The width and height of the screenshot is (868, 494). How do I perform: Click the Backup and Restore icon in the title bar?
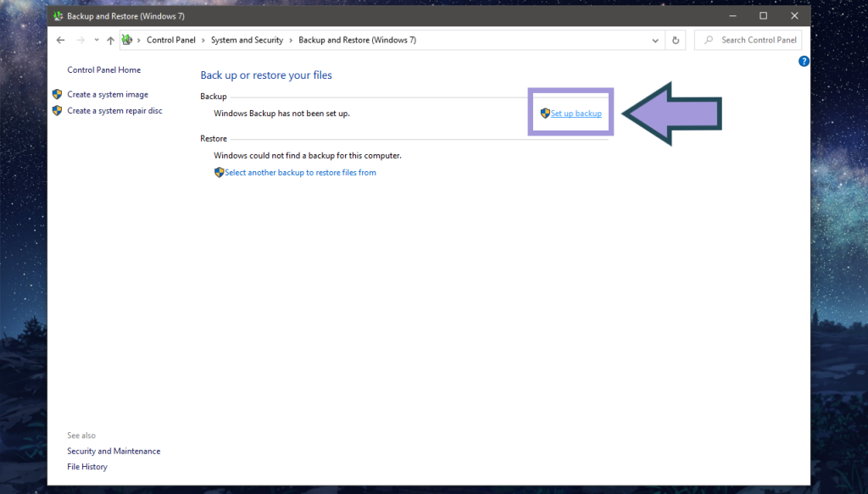(x=57, y=15)
